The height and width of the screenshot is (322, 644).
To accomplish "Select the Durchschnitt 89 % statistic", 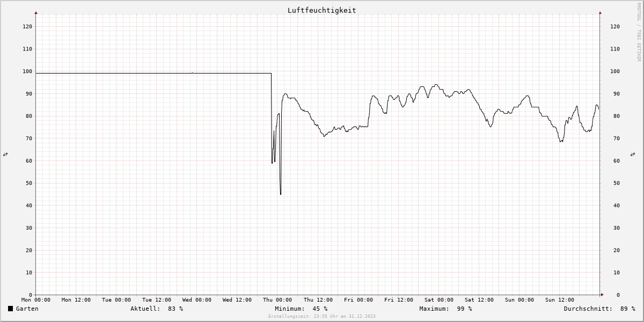I will point(599,309).
